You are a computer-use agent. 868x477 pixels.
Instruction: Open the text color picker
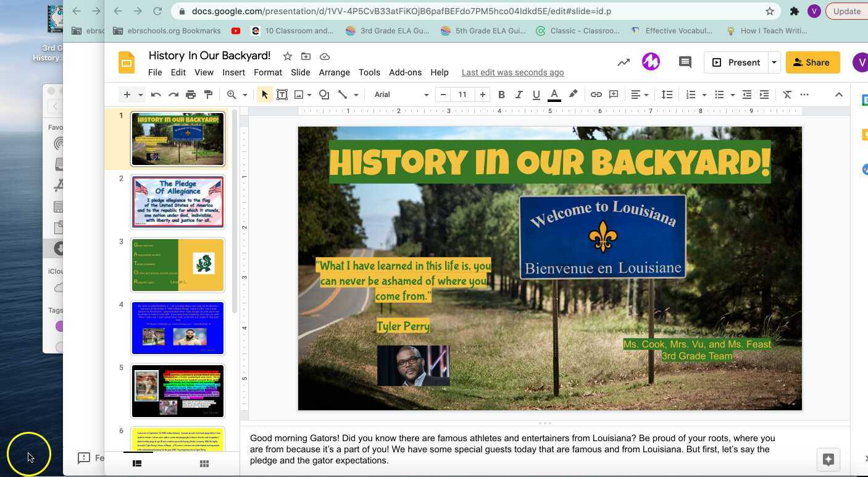(x=554, y=95)
